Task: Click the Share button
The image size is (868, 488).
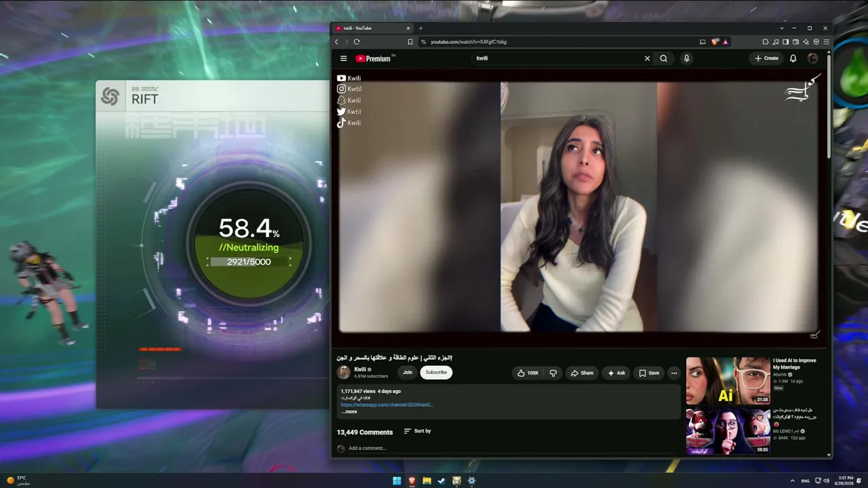Action: pyautogui.click(x=582, y=373)
